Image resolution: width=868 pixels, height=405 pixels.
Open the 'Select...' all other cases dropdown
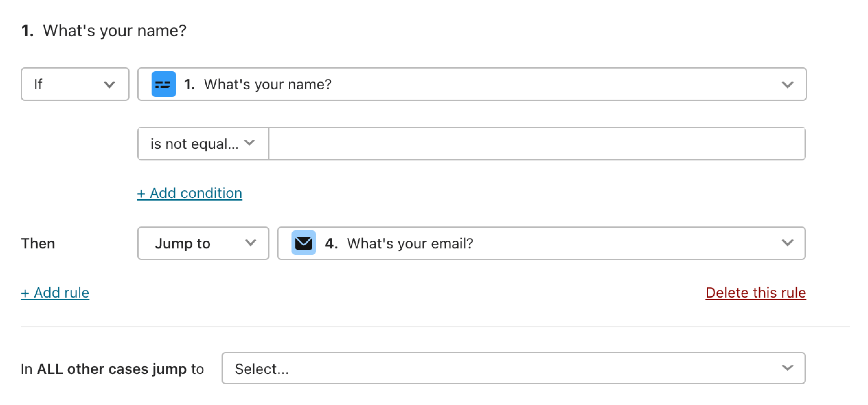click(x=513, y=368)
